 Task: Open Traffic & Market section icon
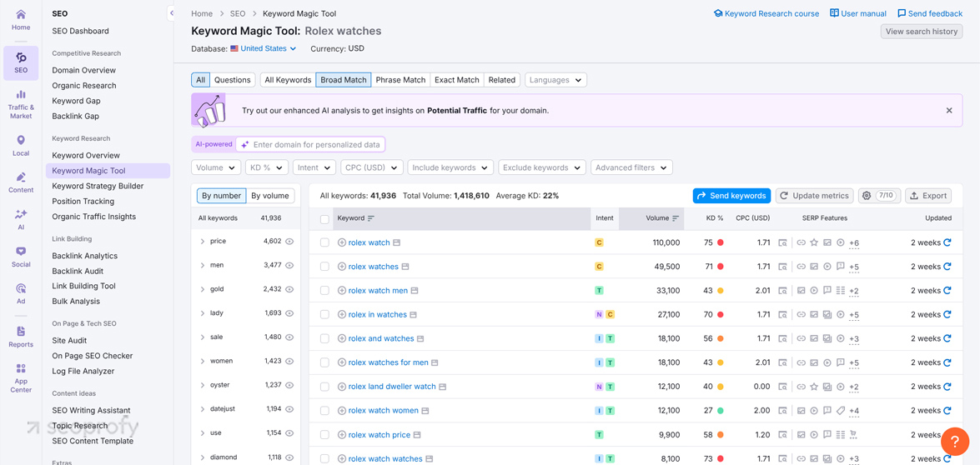pos(21,103)
